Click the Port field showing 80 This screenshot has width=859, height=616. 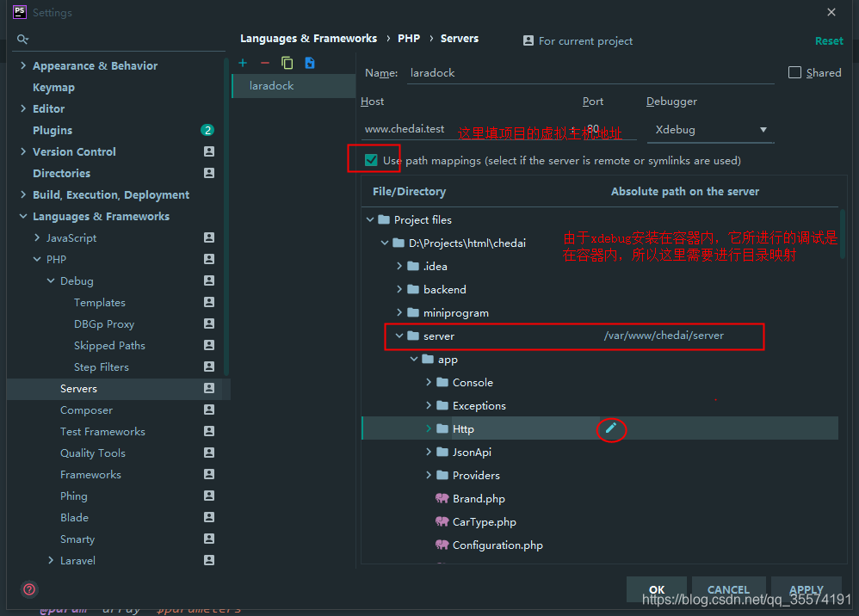click(609, 130)
